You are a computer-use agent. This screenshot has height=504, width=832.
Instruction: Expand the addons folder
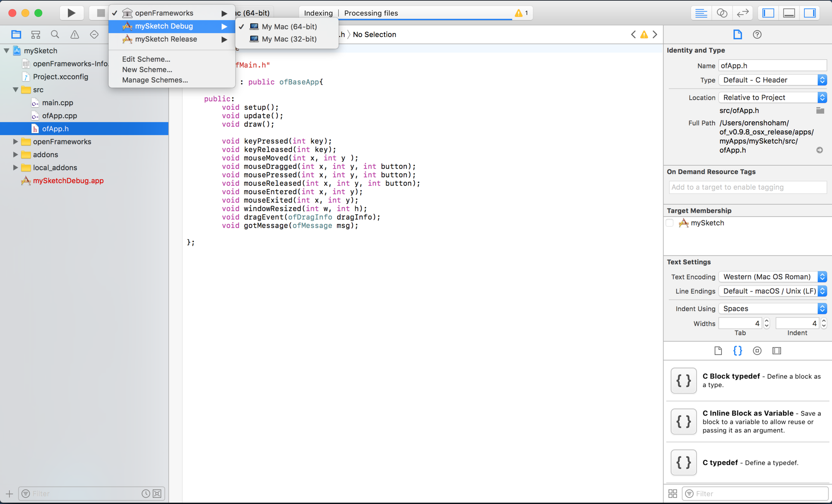click(x=15, y=155)
